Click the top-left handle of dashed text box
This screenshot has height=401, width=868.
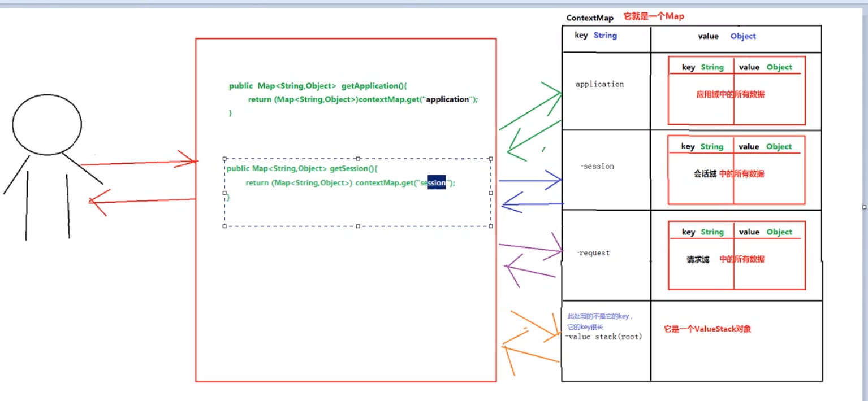point(224,159)
